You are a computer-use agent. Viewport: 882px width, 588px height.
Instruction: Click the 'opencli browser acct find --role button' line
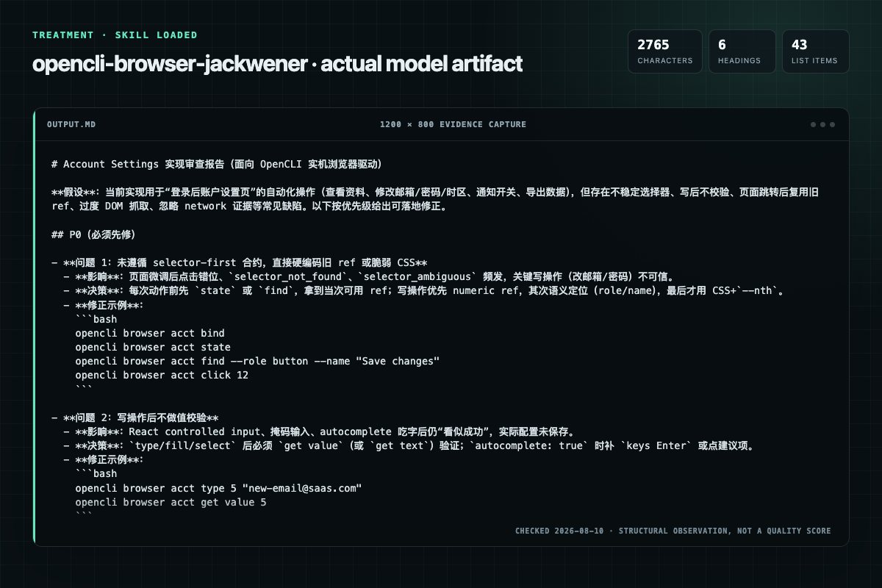(257, 361)
